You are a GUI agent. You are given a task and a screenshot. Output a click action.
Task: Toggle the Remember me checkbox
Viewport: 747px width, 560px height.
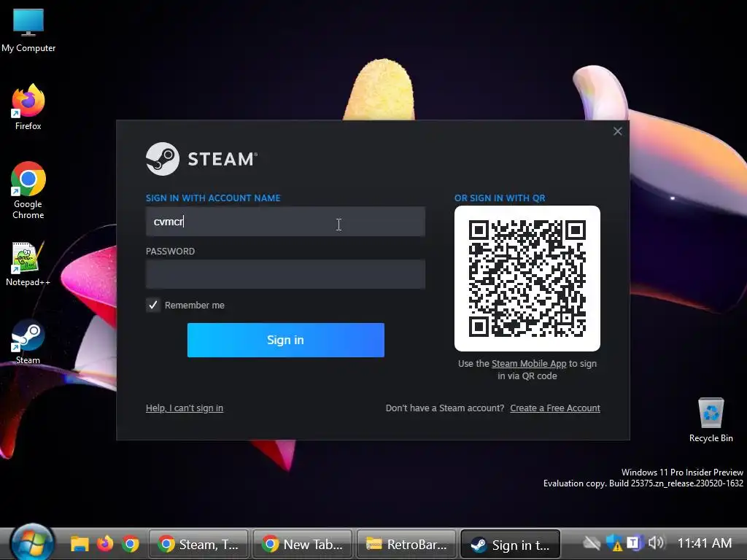click(x=153, y=306)
